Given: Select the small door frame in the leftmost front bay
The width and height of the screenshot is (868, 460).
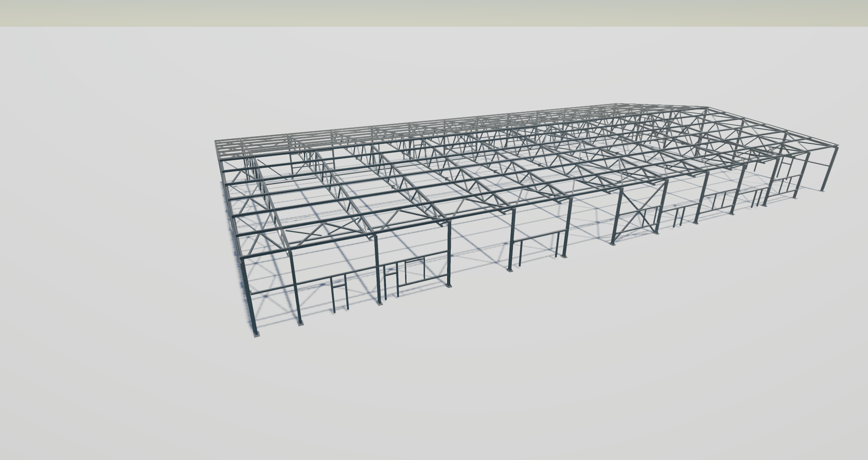Looking at the screenshot, I should (x=340, y=293).
